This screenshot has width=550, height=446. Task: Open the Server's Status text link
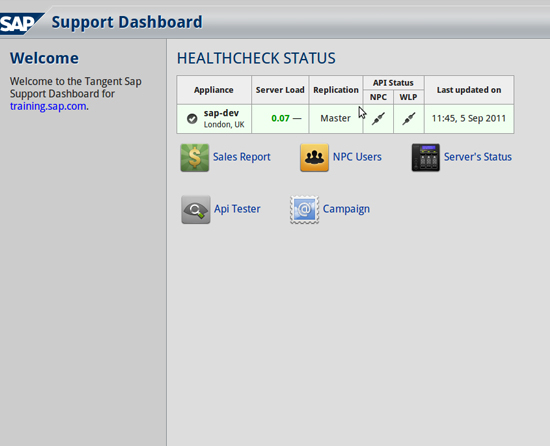pyautogui.click(x=478, y=157)
